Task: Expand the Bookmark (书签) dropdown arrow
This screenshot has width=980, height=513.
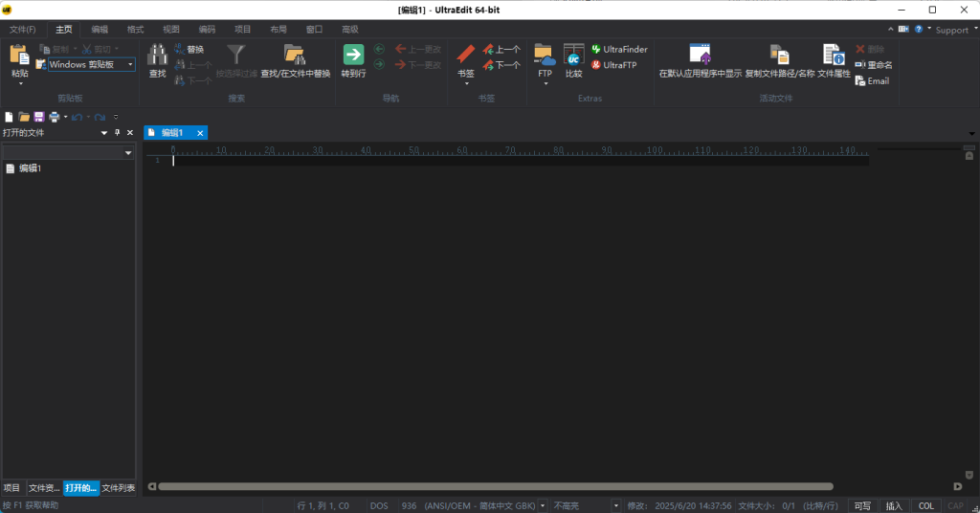Action: (x=466, y=83)
